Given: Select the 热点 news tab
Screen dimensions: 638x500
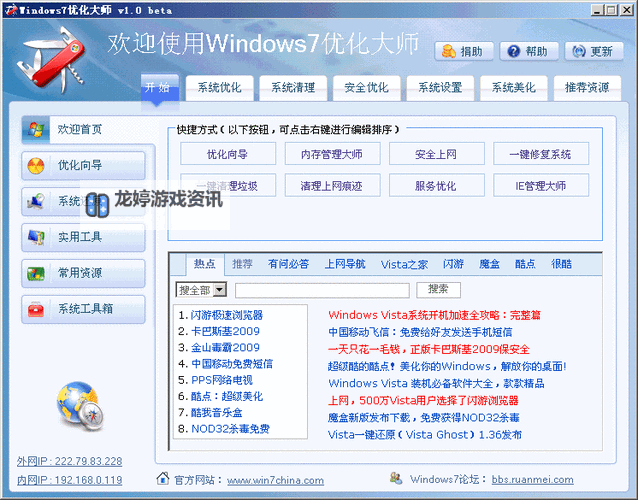Looking at the screenshot, I should [205, 264].
